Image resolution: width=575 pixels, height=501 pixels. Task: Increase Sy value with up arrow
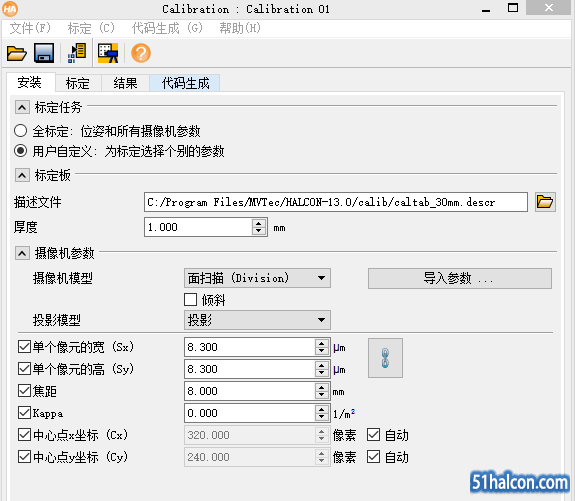[x=322, y=365]
